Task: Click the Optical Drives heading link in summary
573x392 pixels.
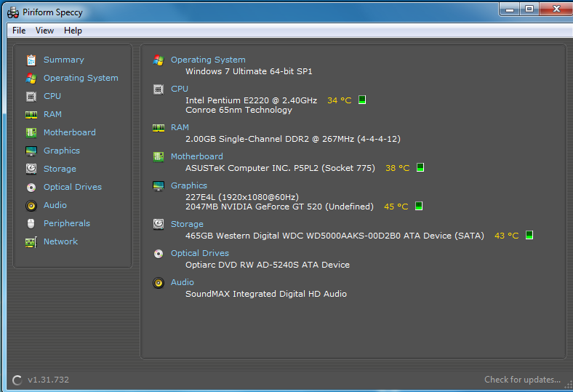Action: pos(200,254)
